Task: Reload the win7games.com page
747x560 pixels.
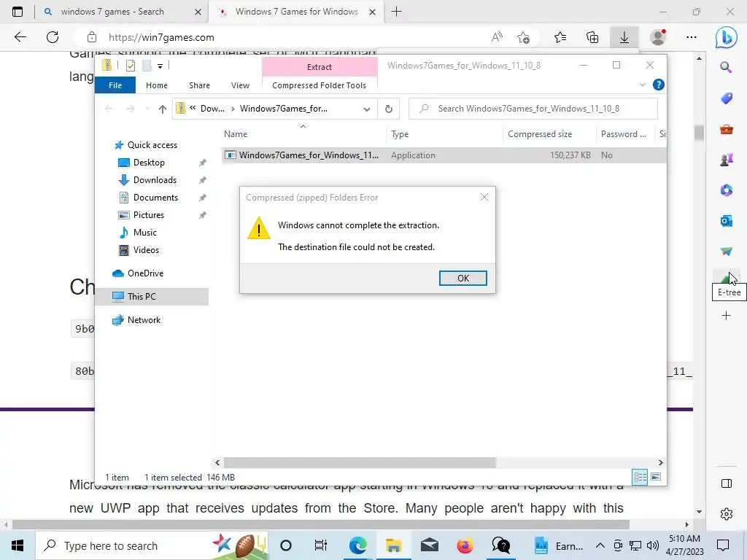Action: pyautogui.click(x=53, y=37)
